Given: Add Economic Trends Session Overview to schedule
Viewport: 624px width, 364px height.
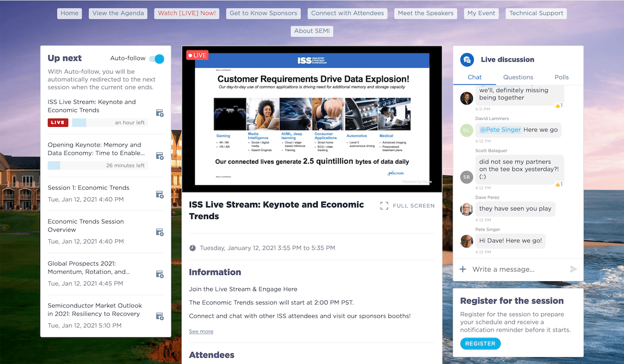Looking at the screenshot, I should pyautogui.click(x=160, y=232).
